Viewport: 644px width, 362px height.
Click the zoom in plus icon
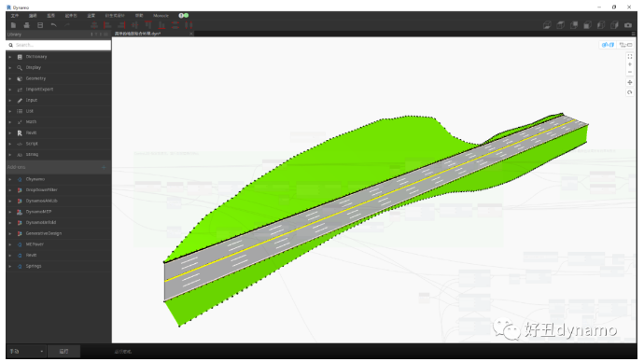click(630, 64)
